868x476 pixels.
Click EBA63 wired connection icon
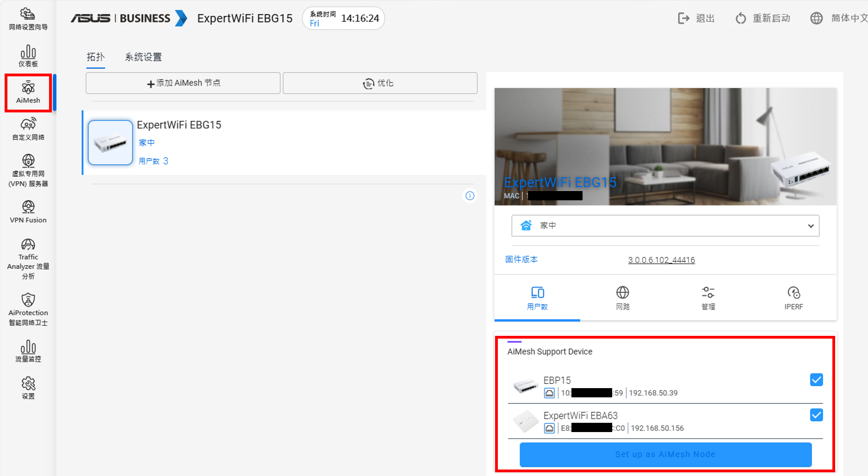pos(549,428)
